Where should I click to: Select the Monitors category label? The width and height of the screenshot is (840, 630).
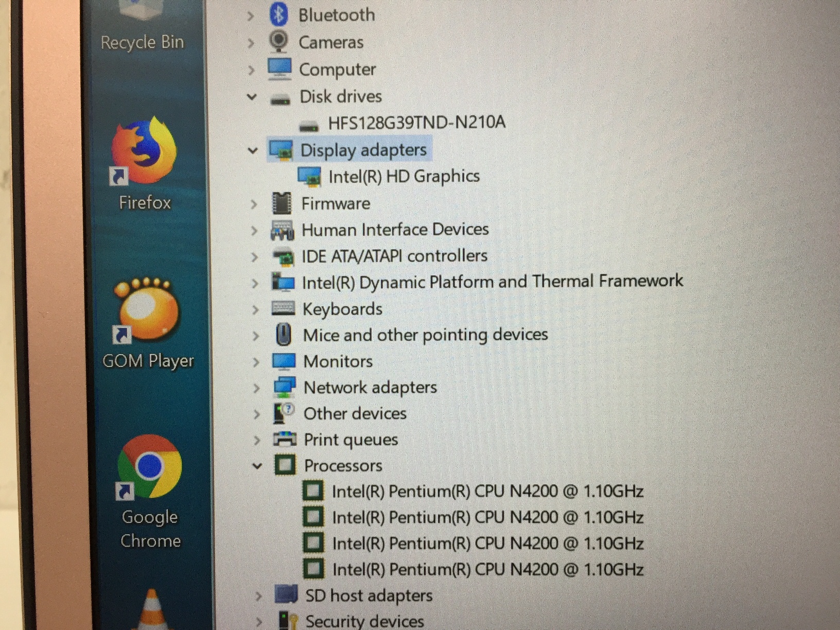(x=338, y=361)
